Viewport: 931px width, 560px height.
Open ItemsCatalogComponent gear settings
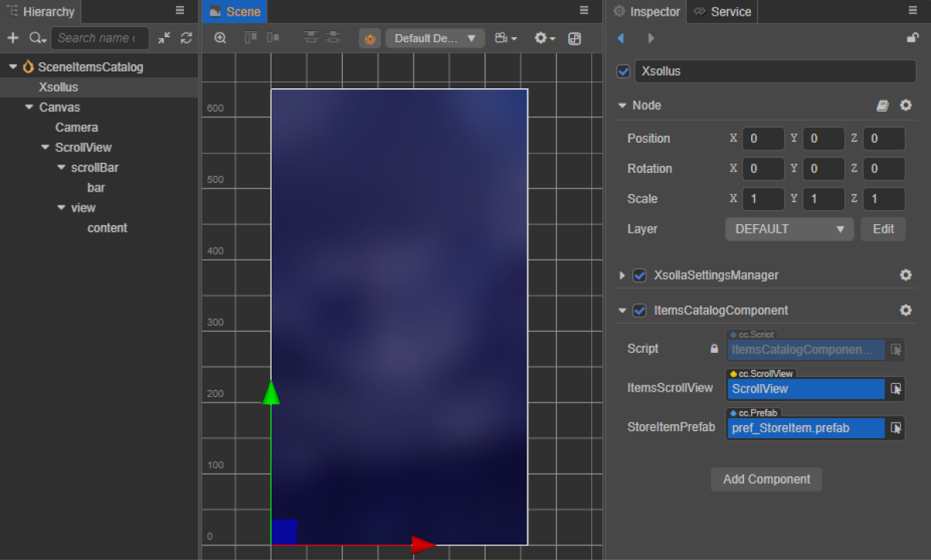(905, 310)
